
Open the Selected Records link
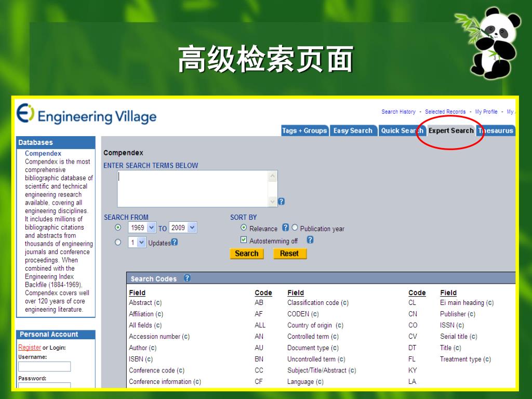click(445, 112)
